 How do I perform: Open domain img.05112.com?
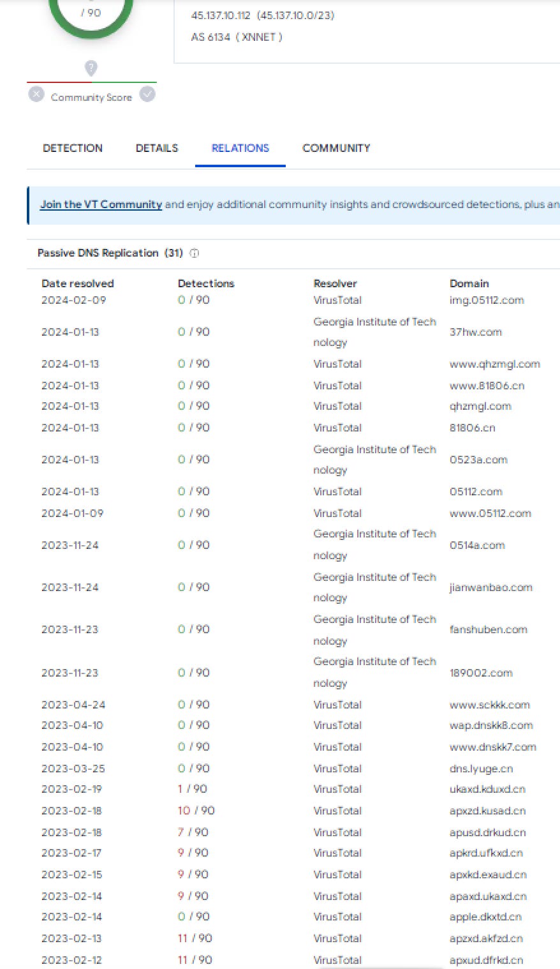487,300
